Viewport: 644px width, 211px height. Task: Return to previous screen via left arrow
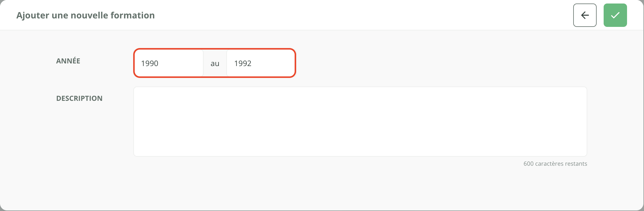tap(585, 15)
